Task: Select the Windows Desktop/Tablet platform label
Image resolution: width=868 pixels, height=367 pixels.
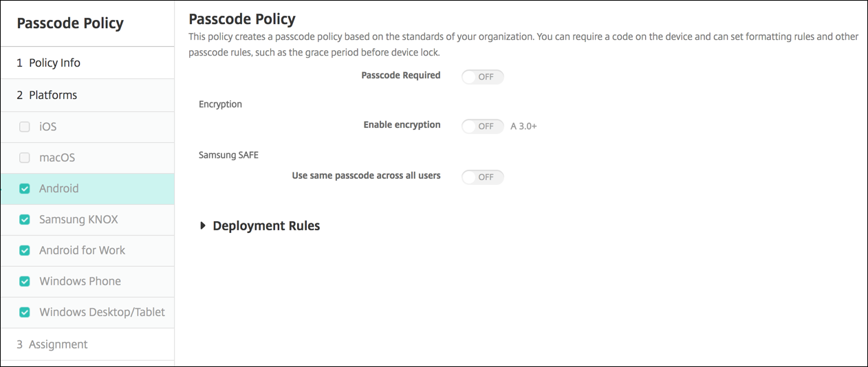Action: (x=102, y=312)
